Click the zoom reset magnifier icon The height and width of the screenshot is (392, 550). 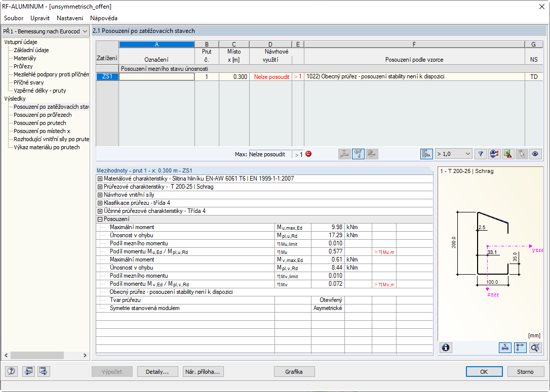point(535,347)
